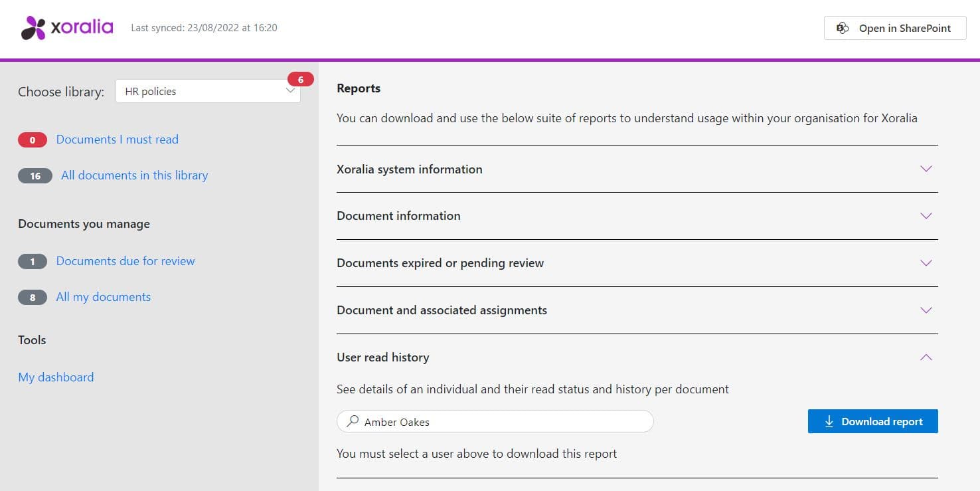Click the SharePoint icon in the header button
This screenshot has width=980, height=491.
click(843, 28)
